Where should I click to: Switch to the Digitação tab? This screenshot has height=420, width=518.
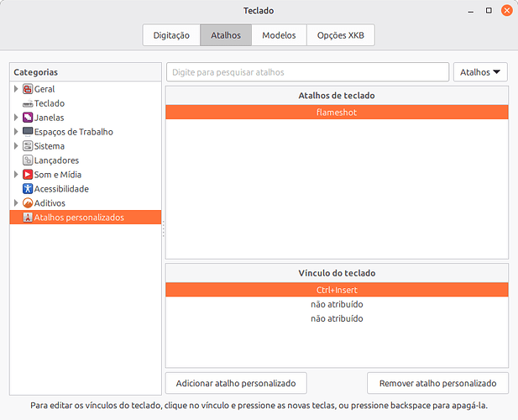171,35
